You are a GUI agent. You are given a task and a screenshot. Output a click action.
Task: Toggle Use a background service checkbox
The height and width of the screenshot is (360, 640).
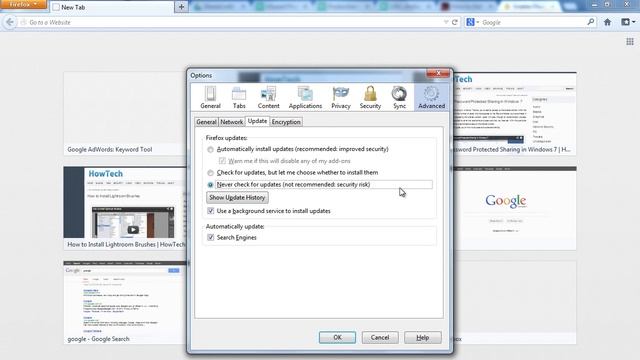coord(211,211)
